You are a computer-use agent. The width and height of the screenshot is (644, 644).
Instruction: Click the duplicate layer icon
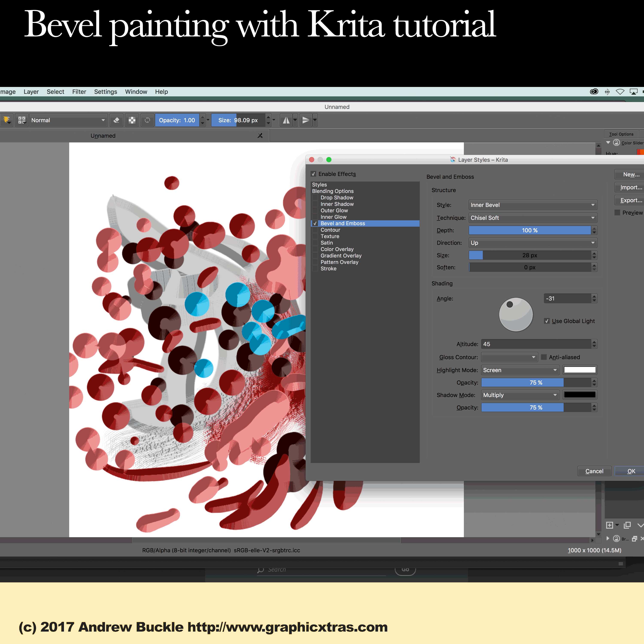(x=627, y=525)
